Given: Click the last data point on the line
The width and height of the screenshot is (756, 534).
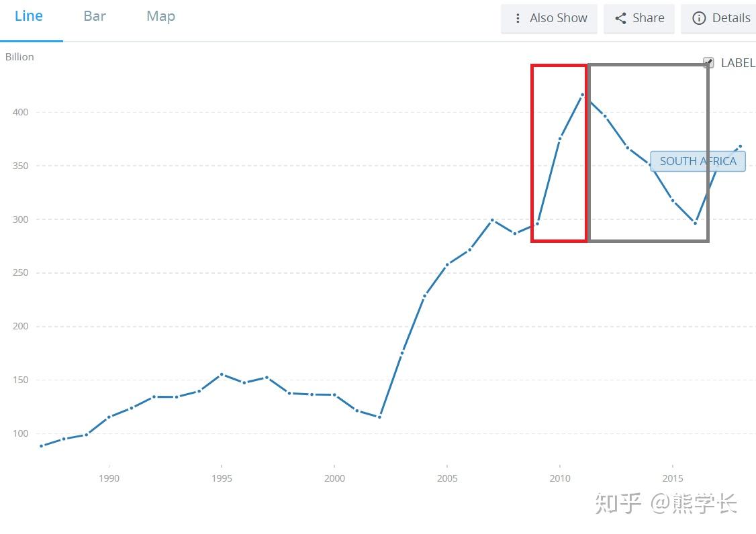Looking at the screenshot, I should (741, 146).
